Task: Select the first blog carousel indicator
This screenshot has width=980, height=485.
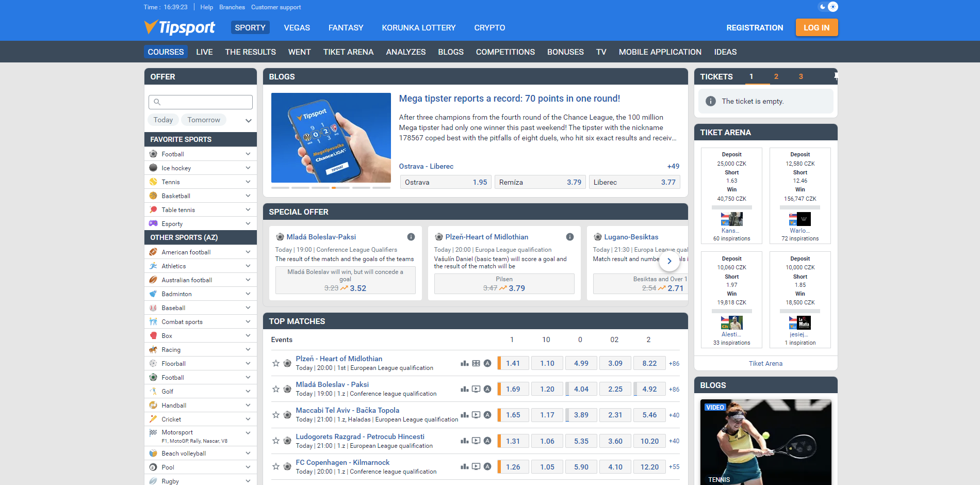Action: pyautogui.click(x=280, y=188)
